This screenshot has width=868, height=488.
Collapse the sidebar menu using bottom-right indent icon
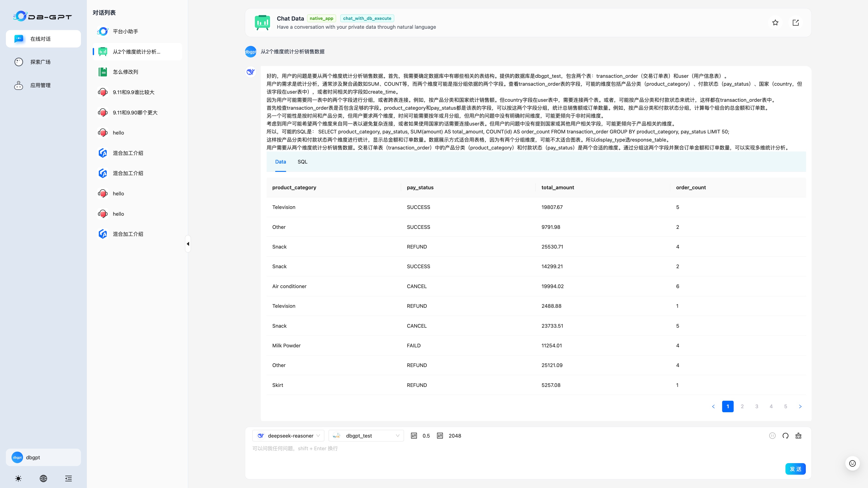(68, 478)
